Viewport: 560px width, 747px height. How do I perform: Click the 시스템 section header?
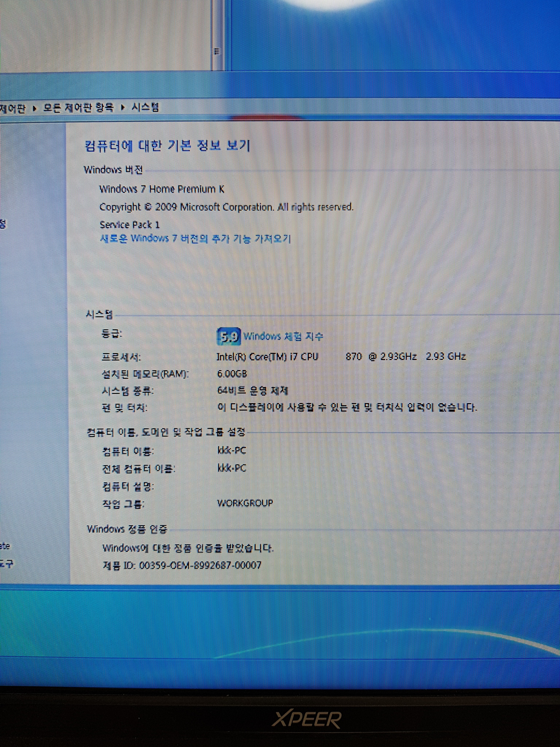click(99, 314)
